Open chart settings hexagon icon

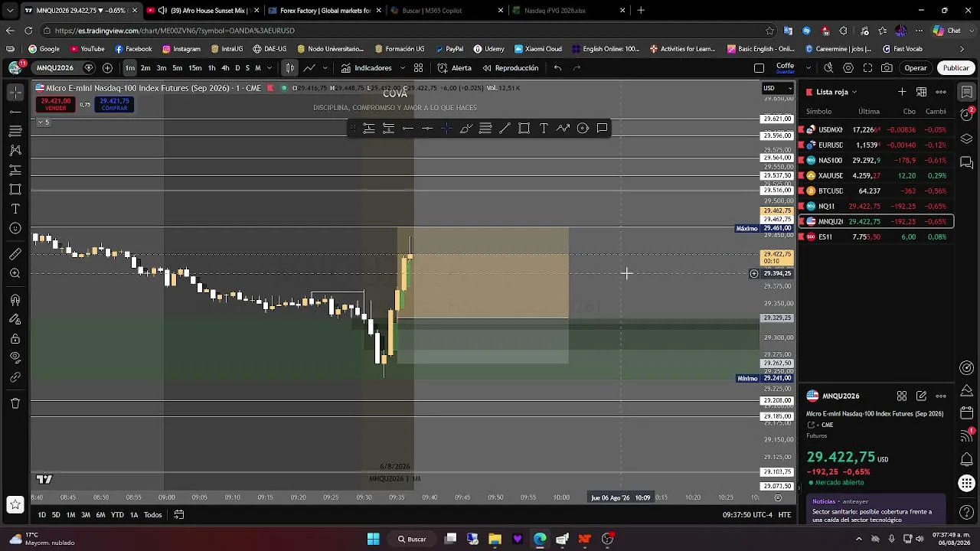coord(848,68)
